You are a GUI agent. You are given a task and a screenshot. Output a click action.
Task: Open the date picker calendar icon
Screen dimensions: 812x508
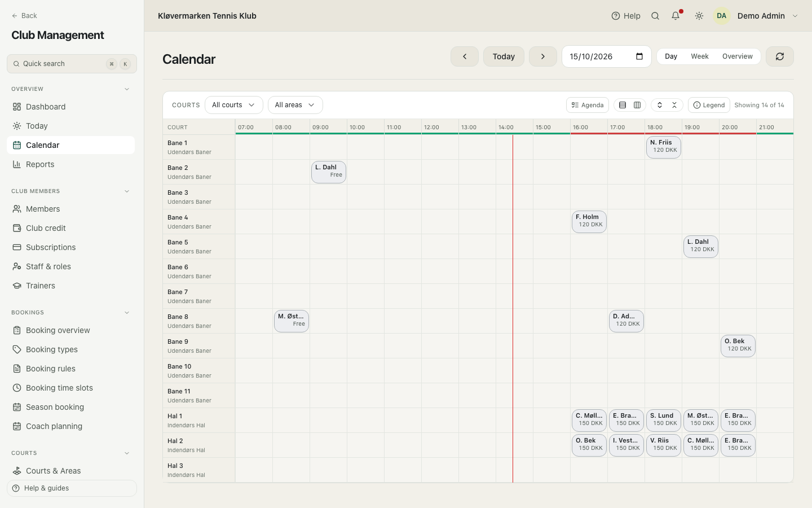pyautogui.click(x=639, y=56)
